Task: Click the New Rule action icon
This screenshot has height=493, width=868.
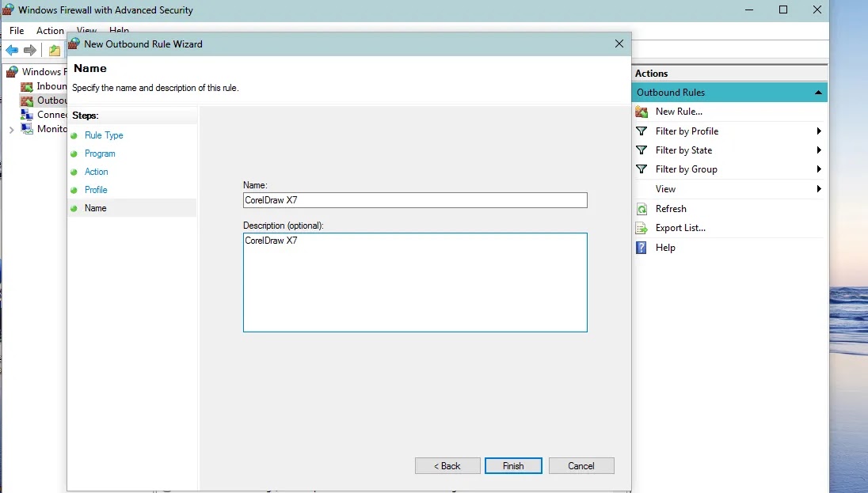Action: click(641, 112)
